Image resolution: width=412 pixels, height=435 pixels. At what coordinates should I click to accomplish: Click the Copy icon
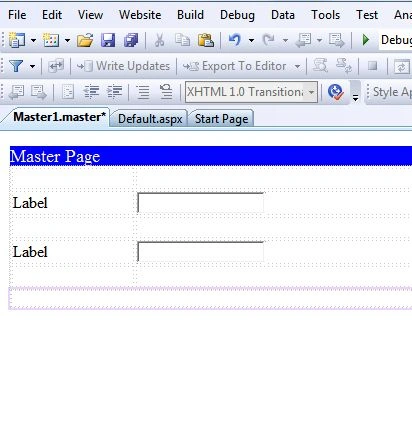[182, 40]
